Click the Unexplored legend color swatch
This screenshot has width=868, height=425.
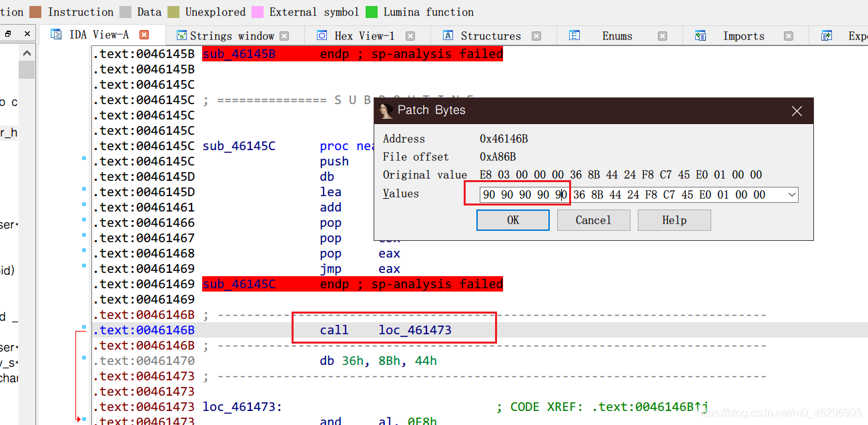tap(173, 12)
